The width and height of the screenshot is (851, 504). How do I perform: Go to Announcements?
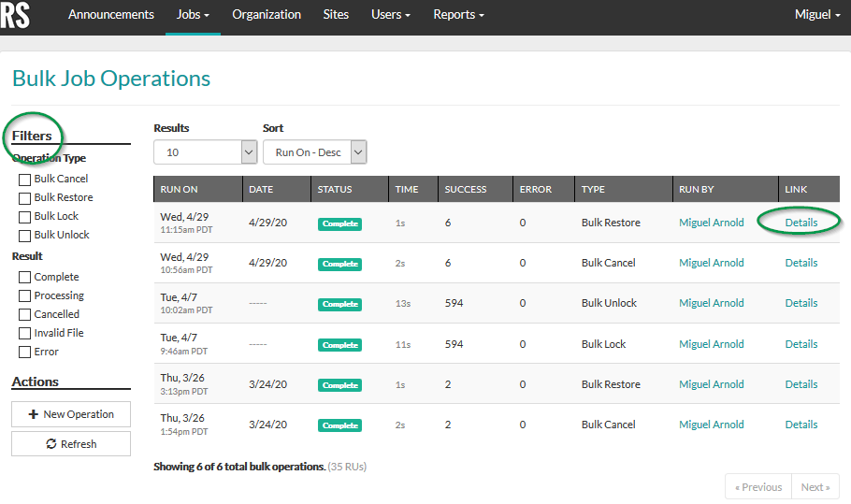coord(111,15)
